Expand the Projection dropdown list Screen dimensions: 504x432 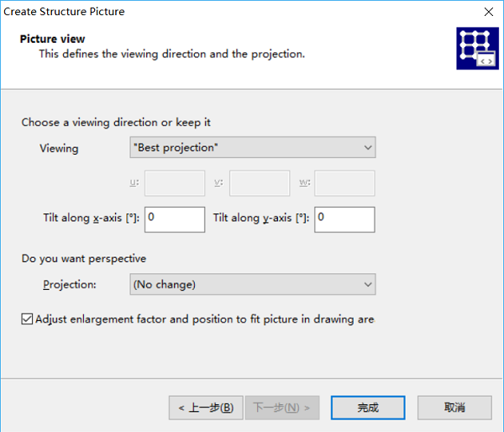coord(253,284)
